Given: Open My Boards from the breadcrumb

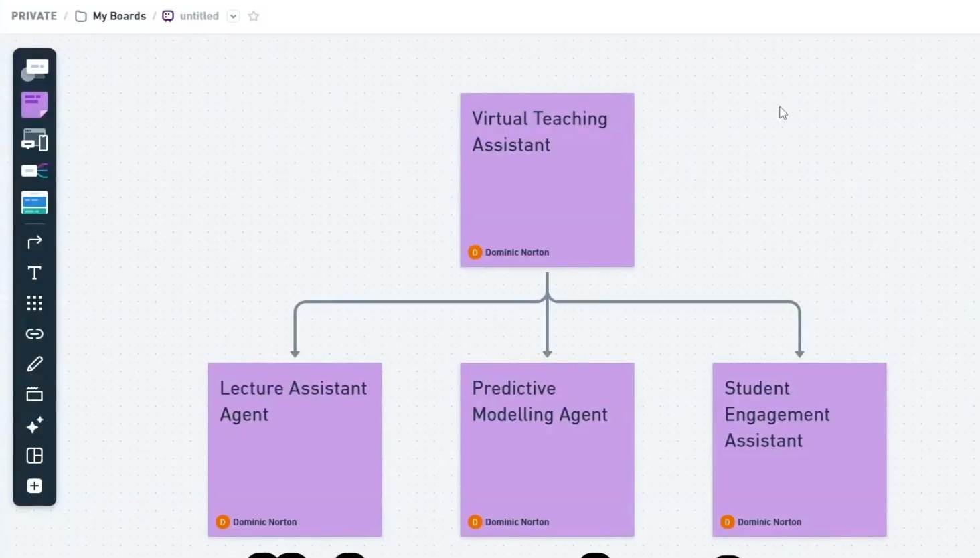Looking at the screenshot, I should 118,15.
